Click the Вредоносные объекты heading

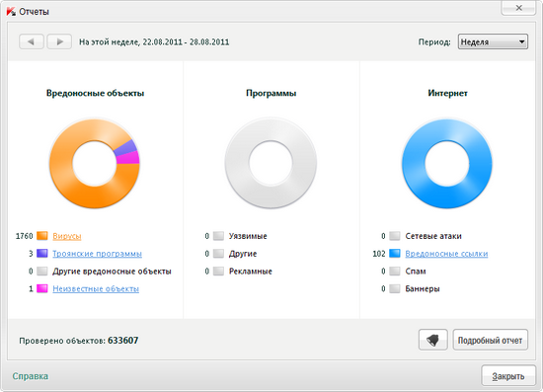pyautogui.click(x=95, y=93)
